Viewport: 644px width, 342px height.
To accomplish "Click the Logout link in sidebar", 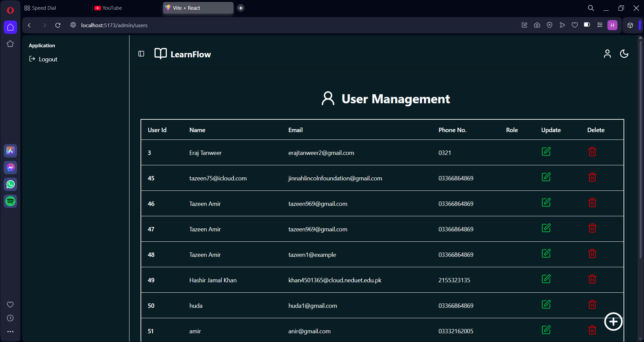I will pos(48,59).
